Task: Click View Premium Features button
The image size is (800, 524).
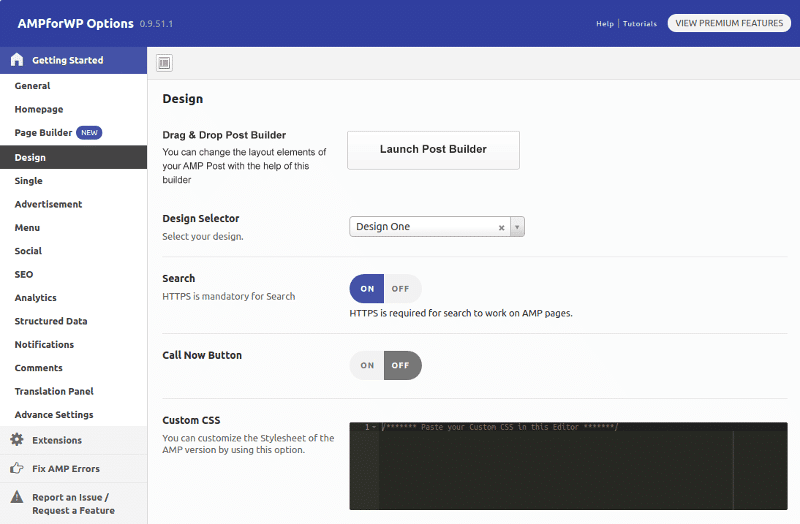Action: click(729, 23)
